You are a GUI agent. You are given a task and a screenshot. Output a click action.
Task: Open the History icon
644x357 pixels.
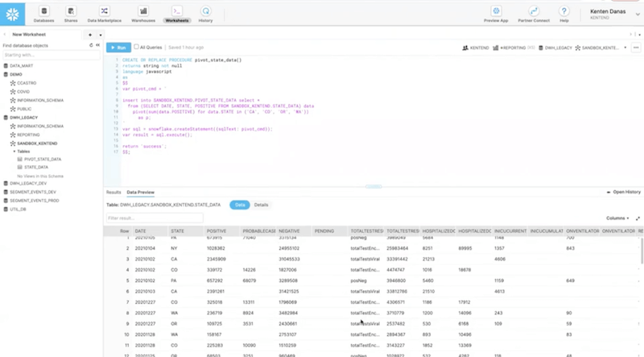pyautogui.click(x=205, y=10)
